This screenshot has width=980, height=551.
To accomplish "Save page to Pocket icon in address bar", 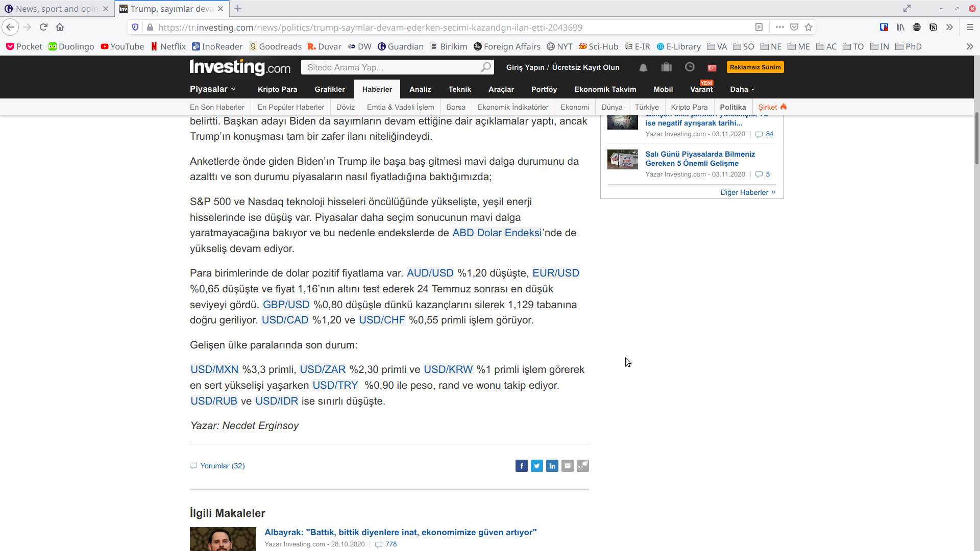I will [794, 27].
